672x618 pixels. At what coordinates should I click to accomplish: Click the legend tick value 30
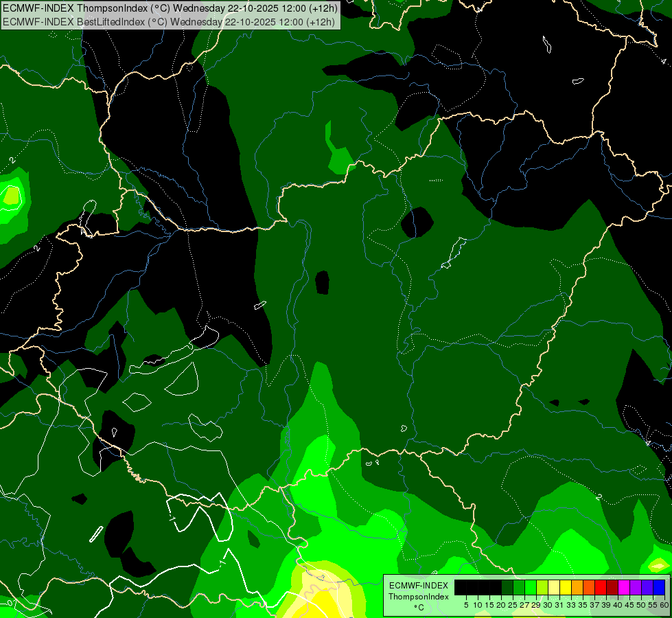coord(548,605)
